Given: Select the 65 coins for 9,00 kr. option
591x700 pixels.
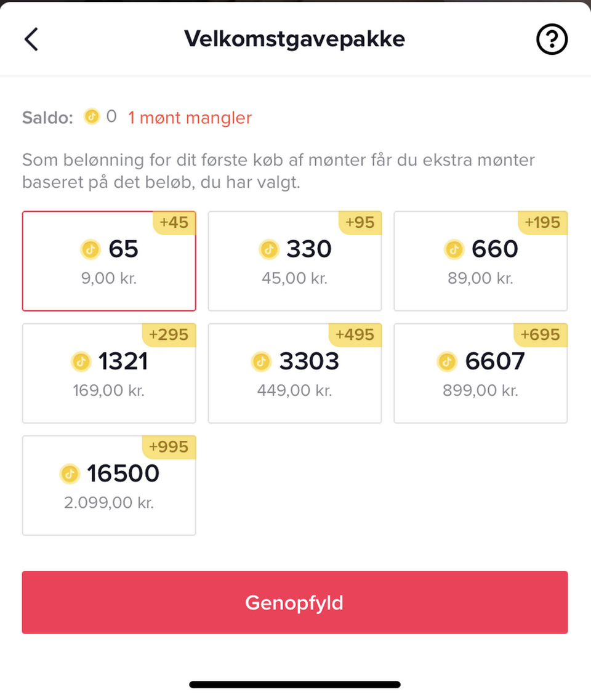Looking at the screenshot, I should tap(109, 262).
